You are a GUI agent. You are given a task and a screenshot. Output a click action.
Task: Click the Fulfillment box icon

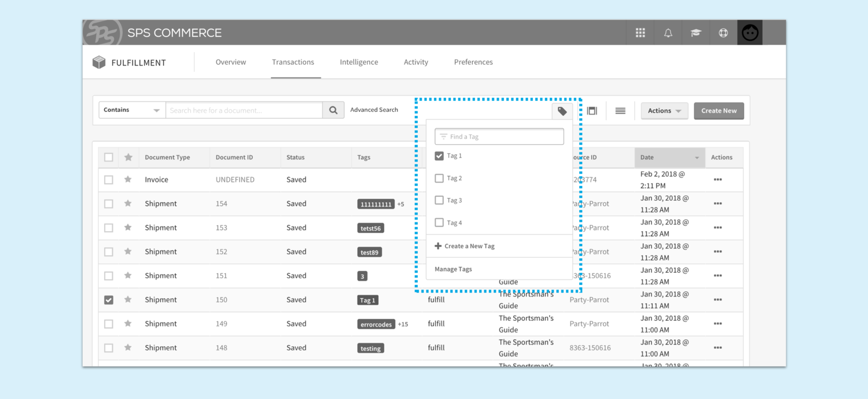99,63
